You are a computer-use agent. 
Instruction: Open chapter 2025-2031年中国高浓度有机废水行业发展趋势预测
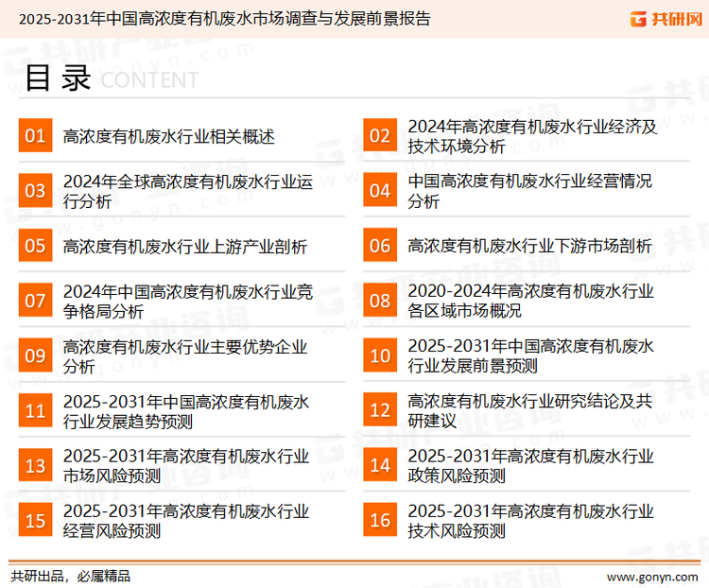click(186, 411)
